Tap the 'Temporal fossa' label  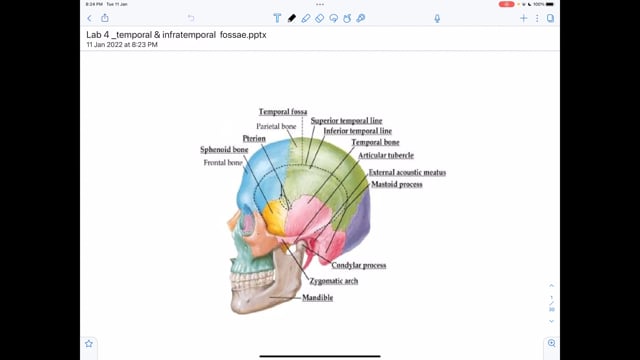283,112
